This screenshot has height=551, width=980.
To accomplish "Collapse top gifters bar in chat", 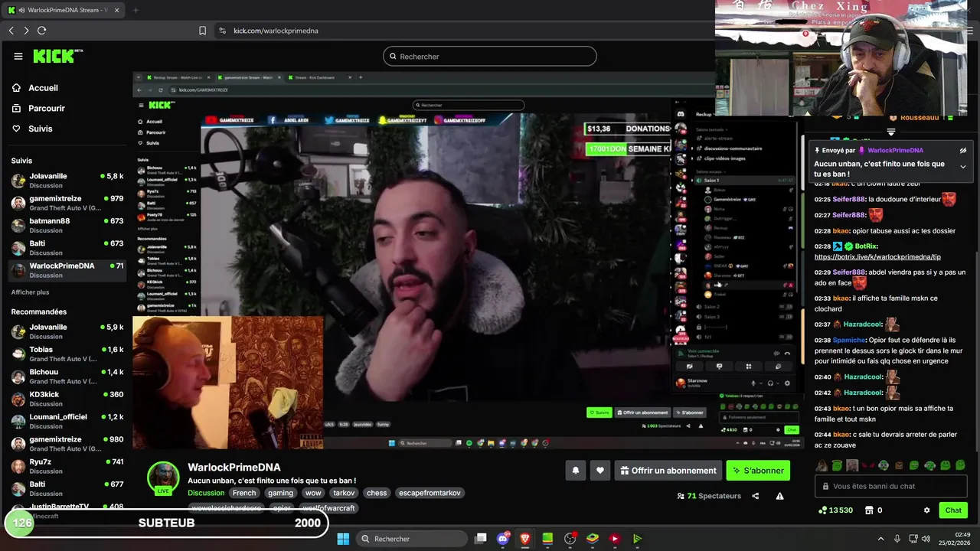I will coord(890,132).
